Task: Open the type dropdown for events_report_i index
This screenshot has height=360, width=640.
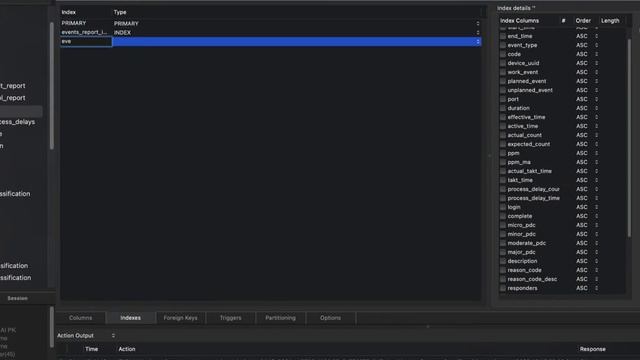Action: pos(478,33)
